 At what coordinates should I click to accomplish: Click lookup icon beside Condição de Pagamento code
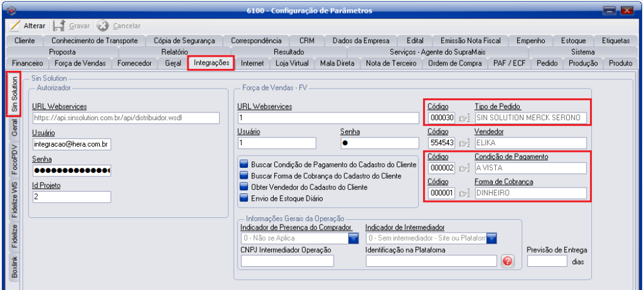465,168
